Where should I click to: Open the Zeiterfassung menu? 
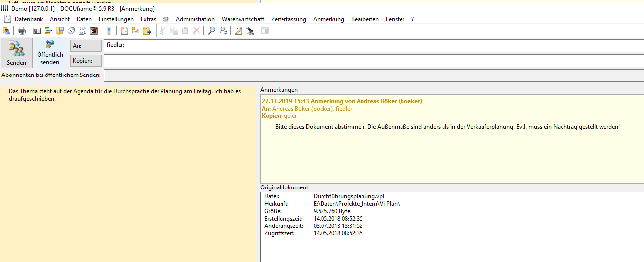(288, 19)
